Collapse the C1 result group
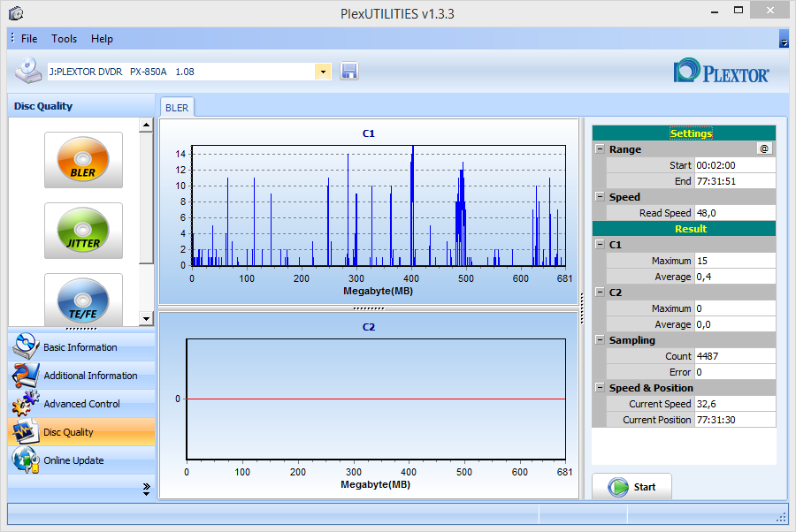Viewport: 796px width, 532px height. (x=600, y=245)
